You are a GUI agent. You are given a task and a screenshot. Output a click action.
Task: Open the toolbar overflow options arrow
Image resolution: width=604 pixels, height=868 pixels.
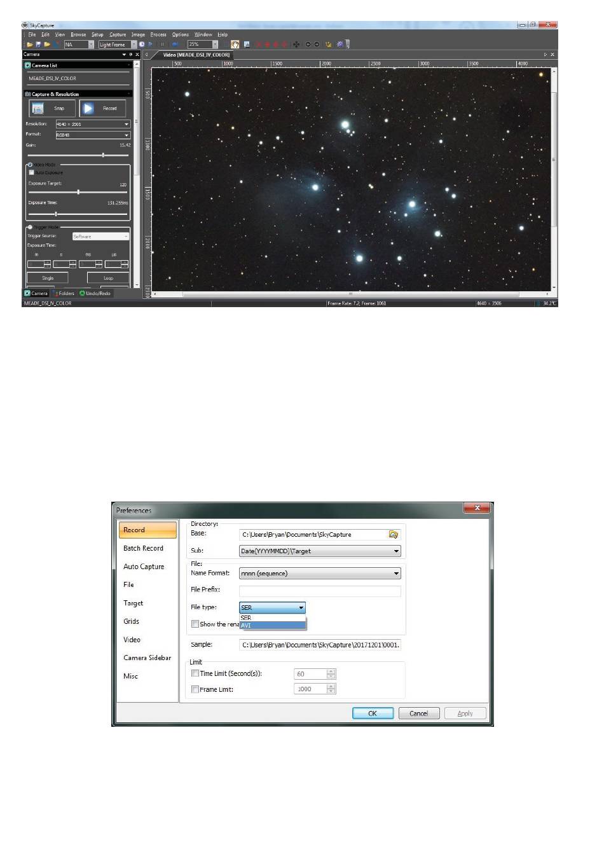tap(348, 45)
